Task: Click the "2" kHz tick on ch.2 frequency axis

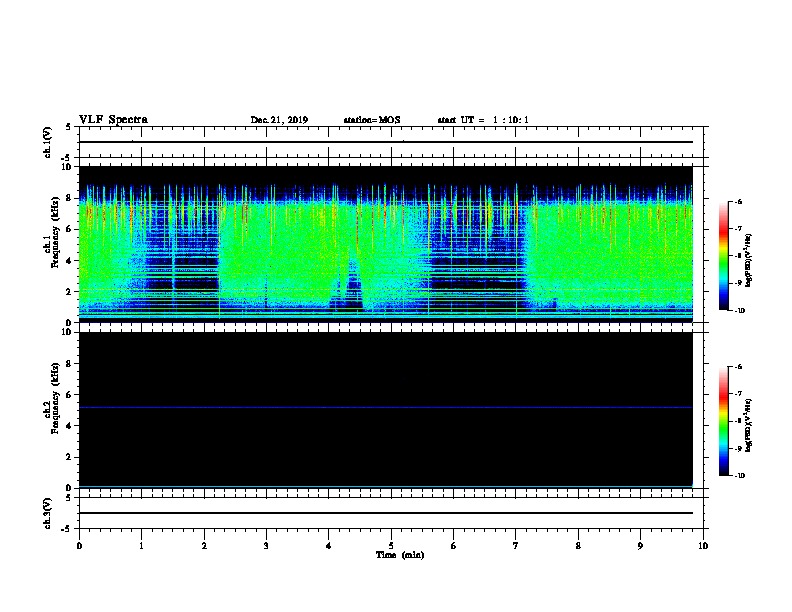Action: pos(70,457)
